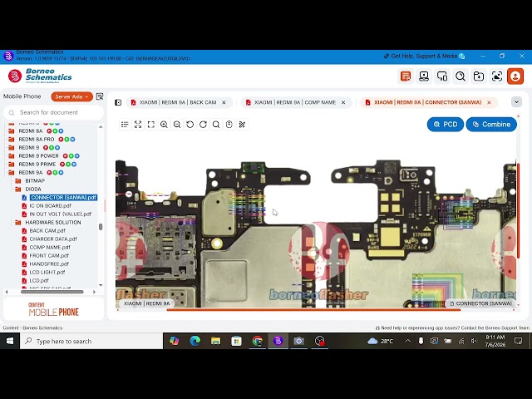Click the viewer orange vertical scrollbar
532x399 pixels.
[x=518, y=210]
